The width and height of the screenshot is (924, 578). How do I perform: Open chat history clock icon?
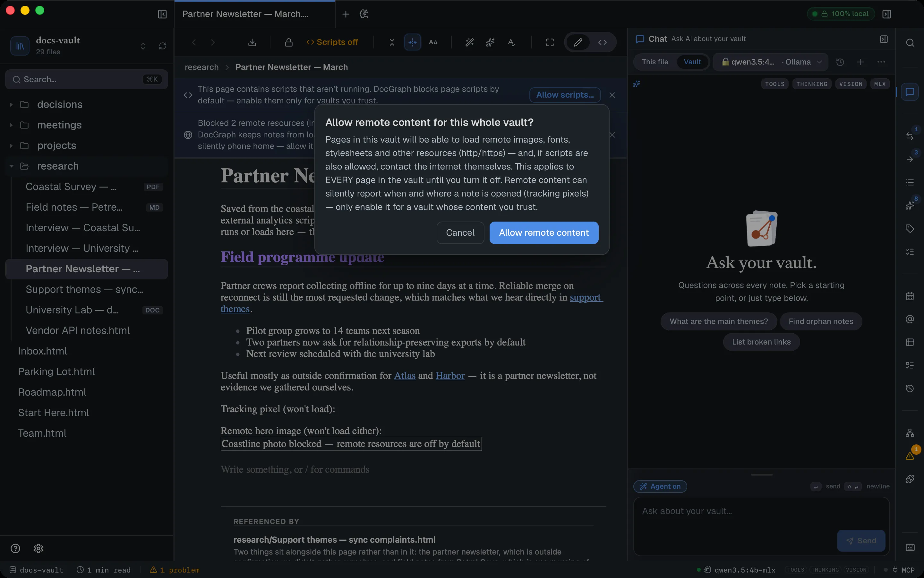tap(840, 62)
